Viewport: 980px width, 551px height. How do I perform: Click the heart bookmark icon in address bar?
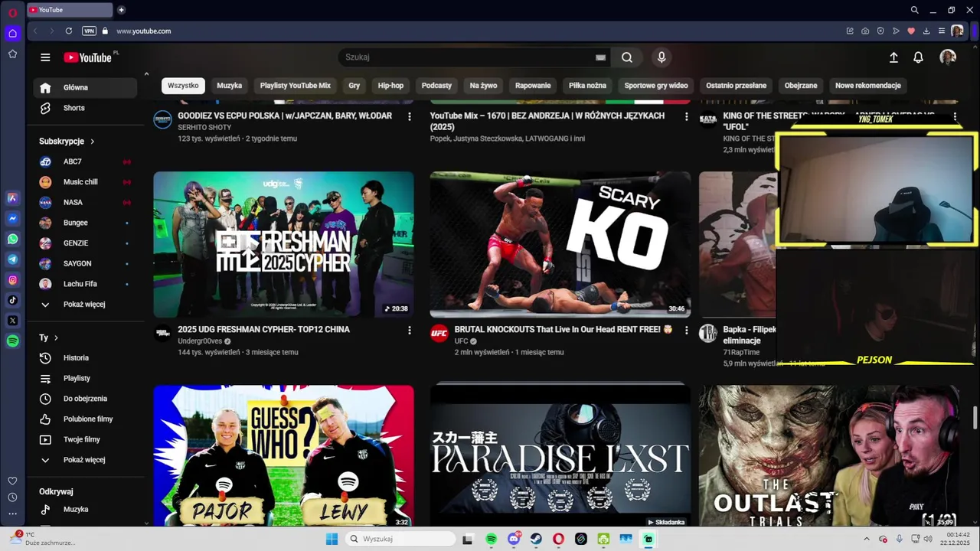click(911, 31)
